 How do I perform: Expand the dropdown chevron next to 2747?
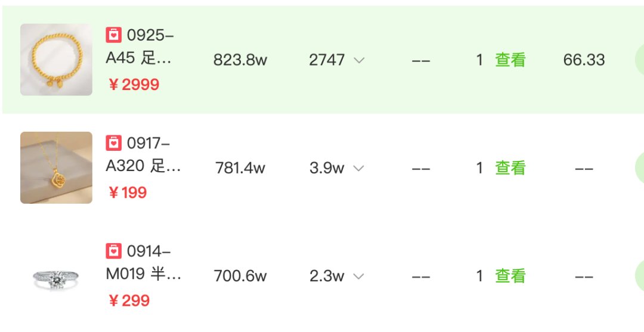coord(359,60)
